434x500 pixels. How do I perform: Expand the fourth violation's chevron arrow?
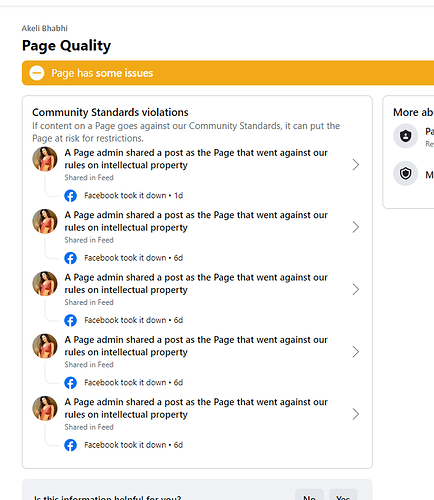[x=356, y=352]
